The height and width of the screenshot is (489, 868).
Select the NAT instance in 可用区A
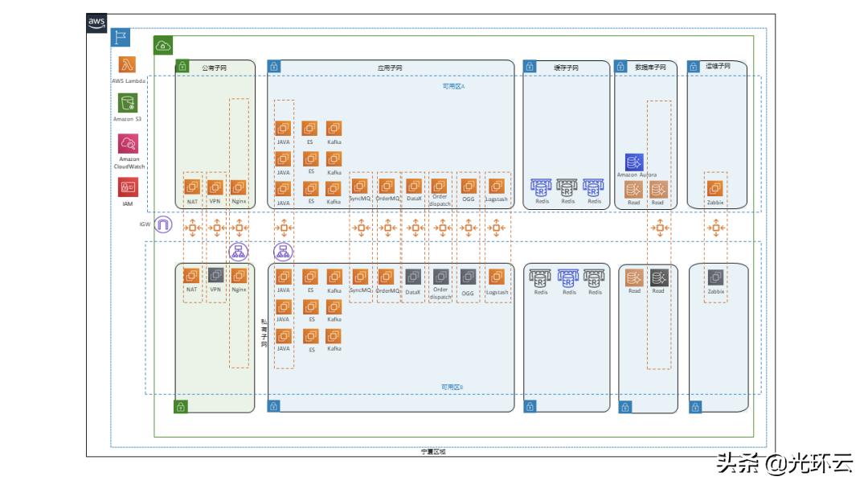point(192,187)
